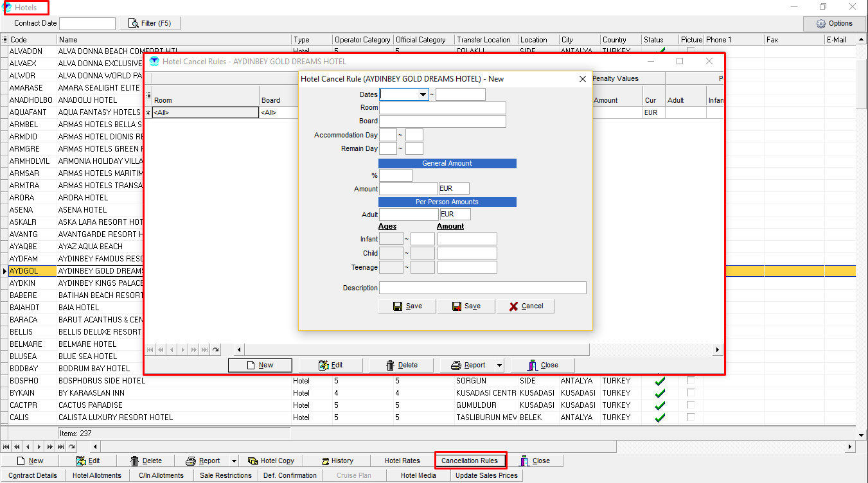Toggle Picture checkbox for CACTUS PARADISE row

point(691,405)
